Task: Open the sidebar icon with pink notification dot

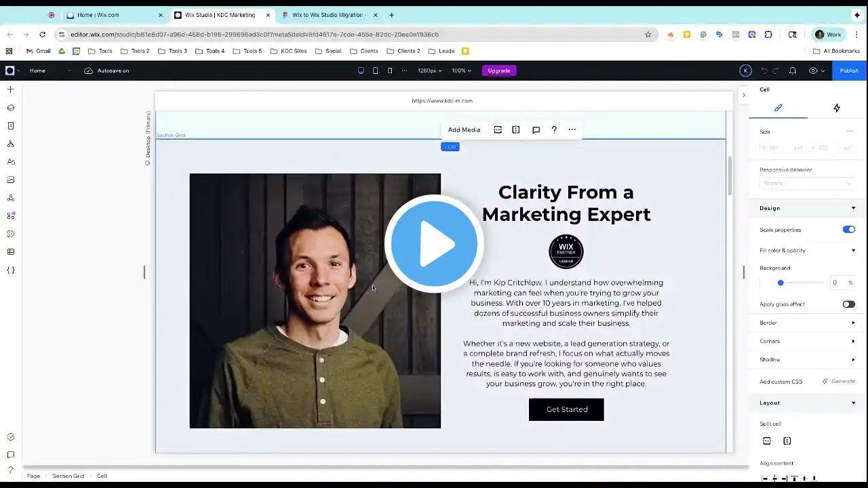Action: click(10, 216)
